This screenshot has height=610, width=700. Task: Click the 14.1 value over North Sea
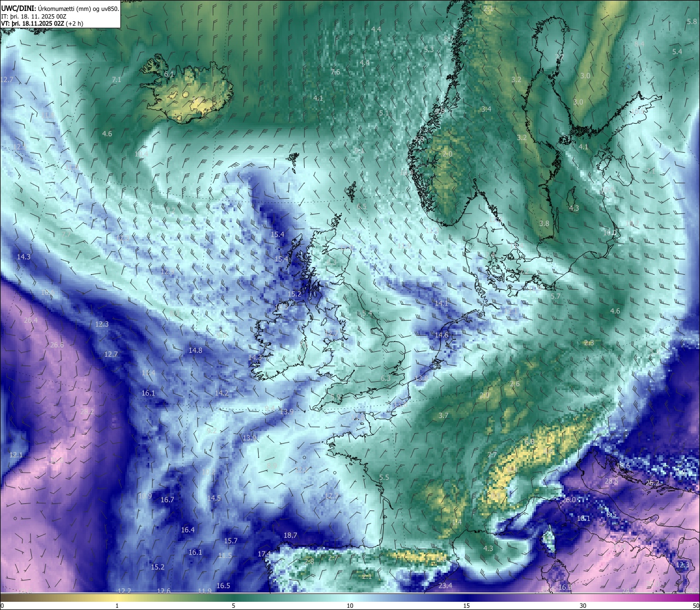tap(441, 303)
